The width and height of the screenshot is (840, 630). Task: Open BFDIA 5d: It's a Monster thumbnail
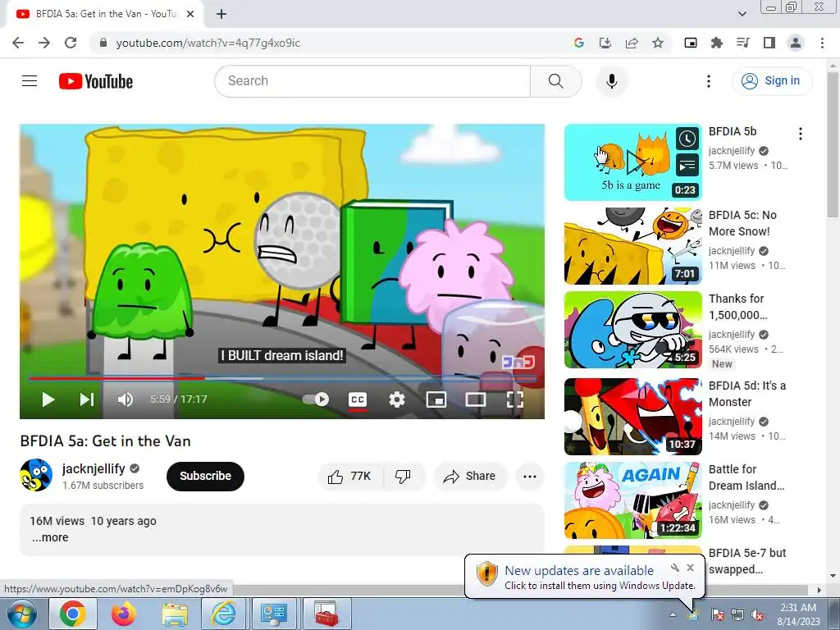632,417
